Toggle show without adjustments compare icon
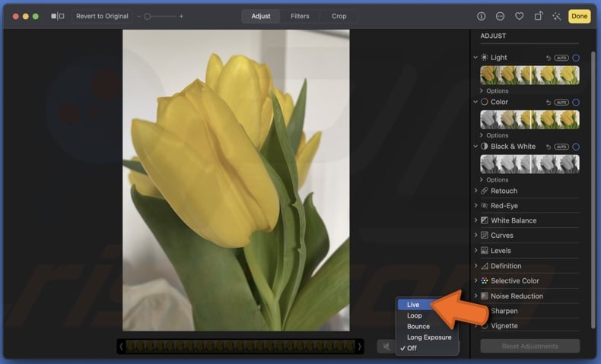The height and width of the screenshot is (364, 601). (58, 16)
